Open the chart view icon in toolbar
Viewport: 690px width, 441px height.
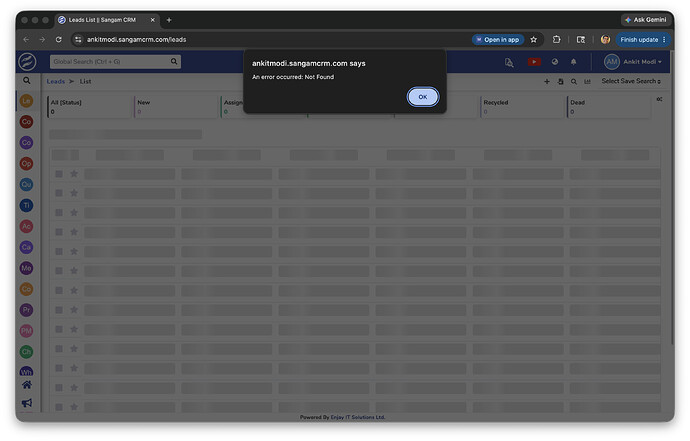tap(587, 81)
